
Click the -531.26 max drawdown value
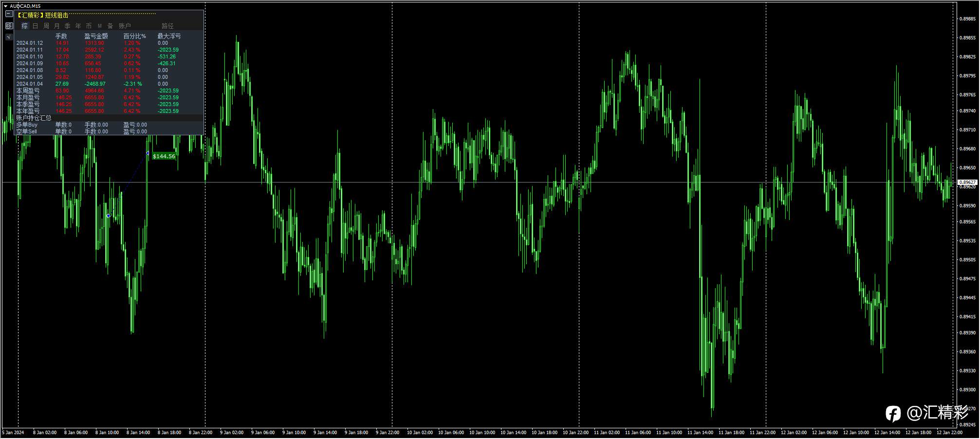click(x=167, y=56)
